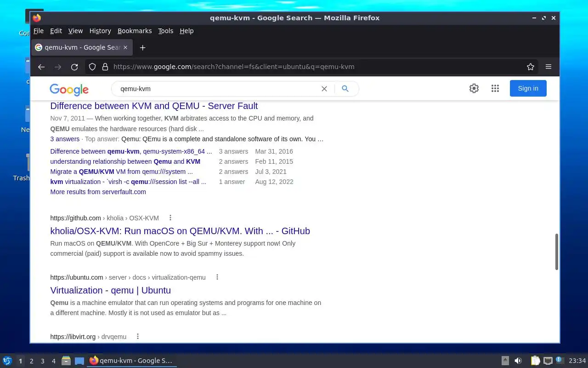588x368 pixels.
Task: Open the Help menu
Action: (187, 31)
